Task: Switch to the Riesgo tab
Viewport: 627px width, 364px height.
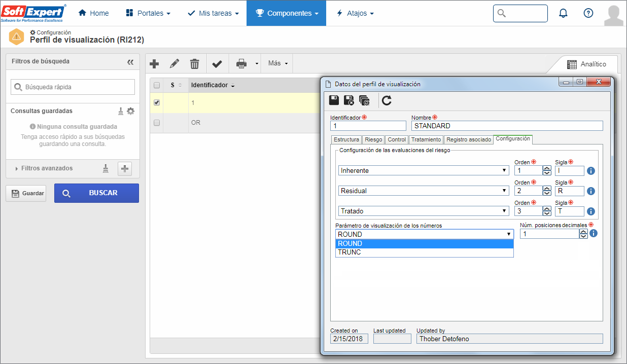Action: point(373,139)
